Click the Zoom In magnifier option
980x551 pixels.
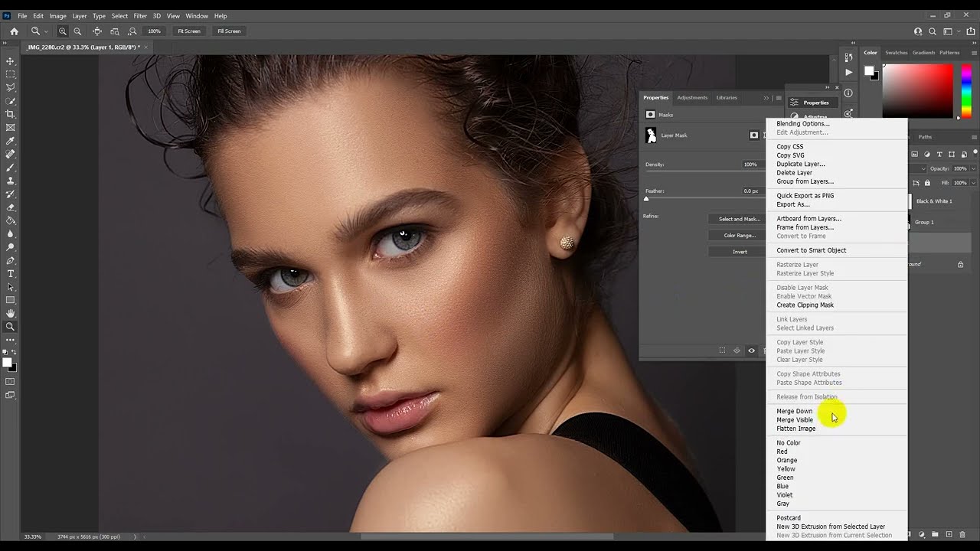(63, 31)
